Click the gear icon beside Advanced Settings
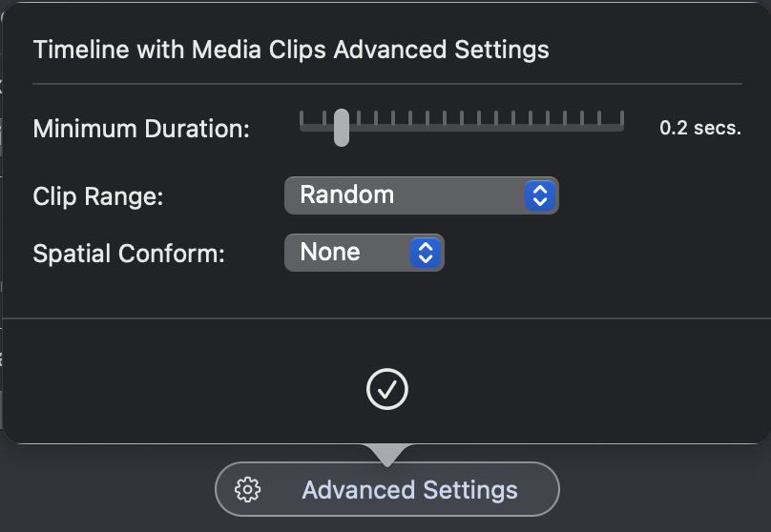 (247, 489)
